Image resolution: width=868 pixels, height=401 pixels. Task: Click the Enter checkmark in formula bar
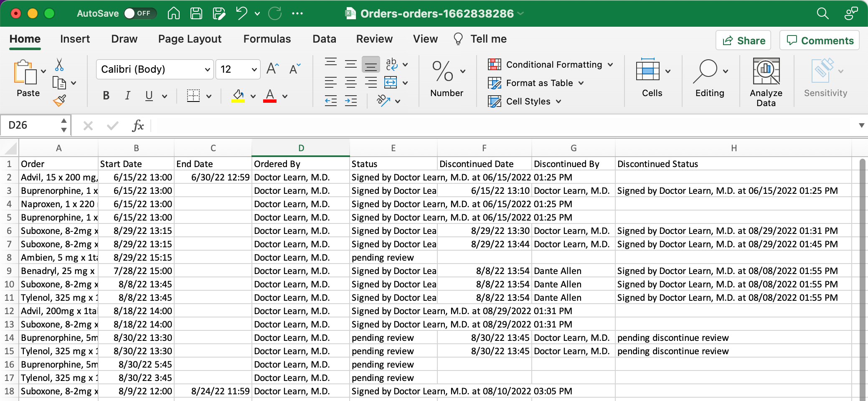tap(112, 125)
